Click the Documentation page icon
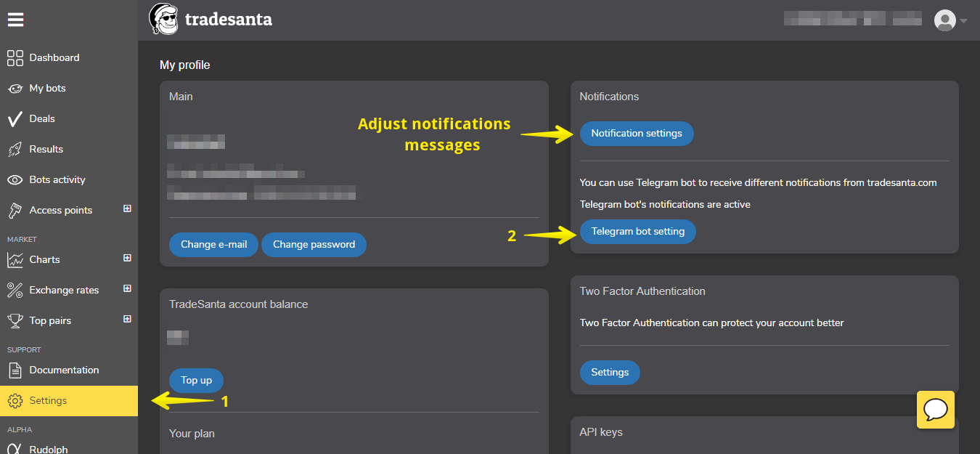Viewport: 980px width, 454px height. [15, 370]
